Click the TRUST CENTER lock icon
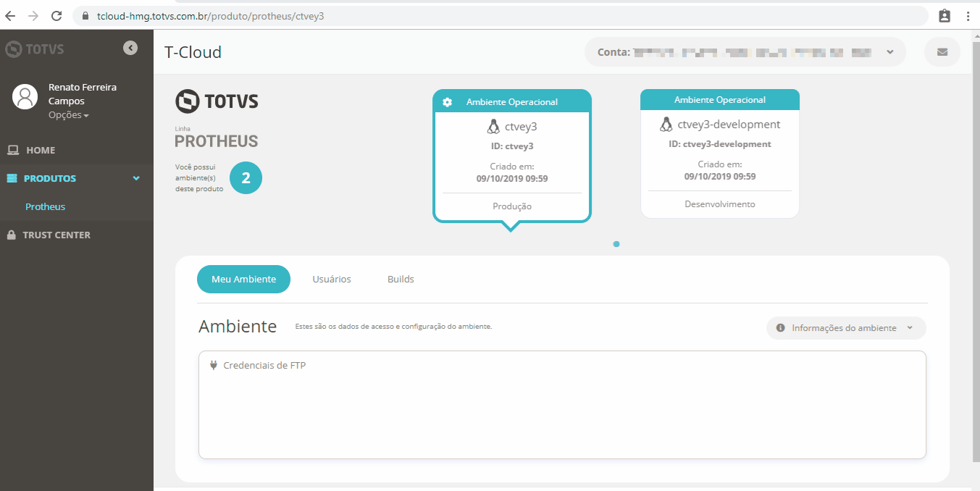 [11, 235]
